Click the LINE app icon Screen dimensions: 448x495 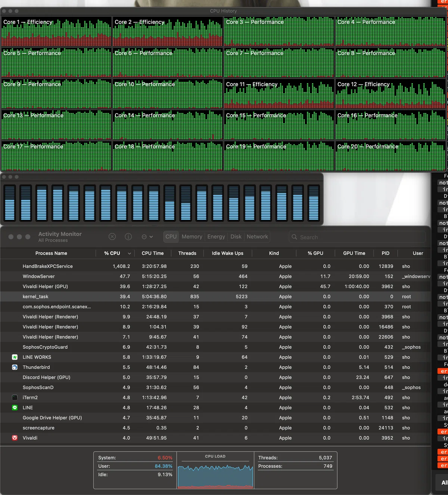15,407
